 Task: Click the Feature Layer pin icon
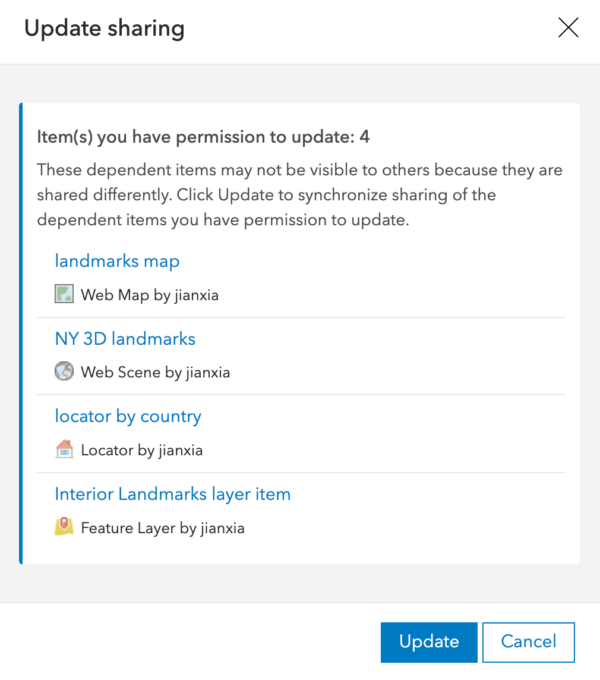click(64, 526)
